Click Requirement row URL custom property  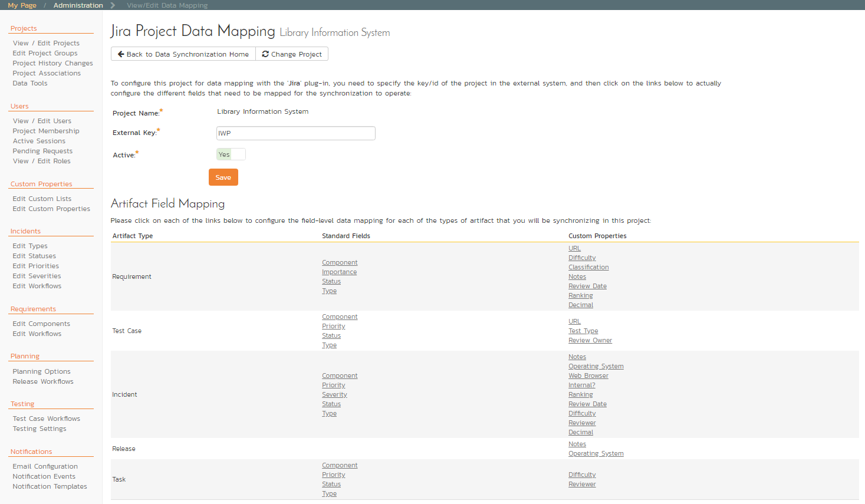(574, 248)
